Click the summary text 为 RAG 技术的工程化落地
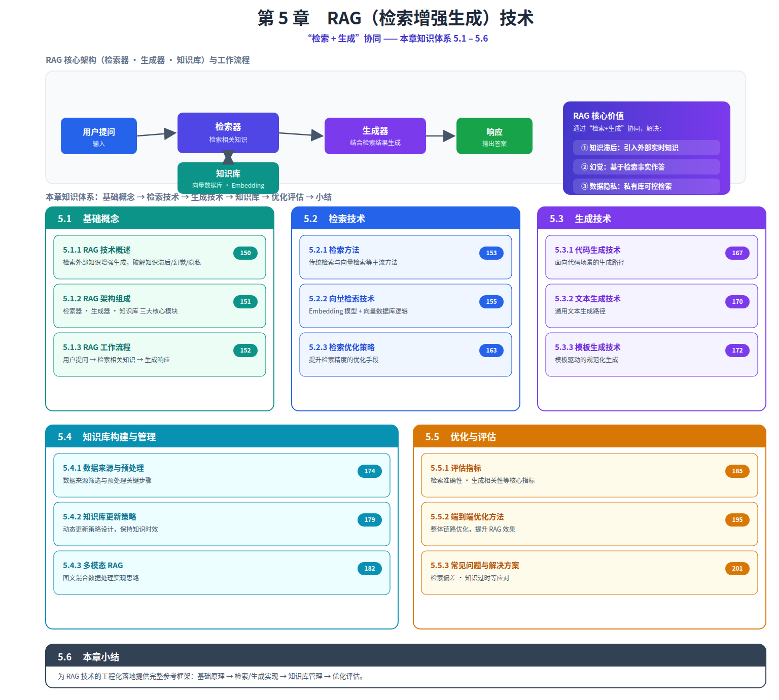 (x=211, y=676)
